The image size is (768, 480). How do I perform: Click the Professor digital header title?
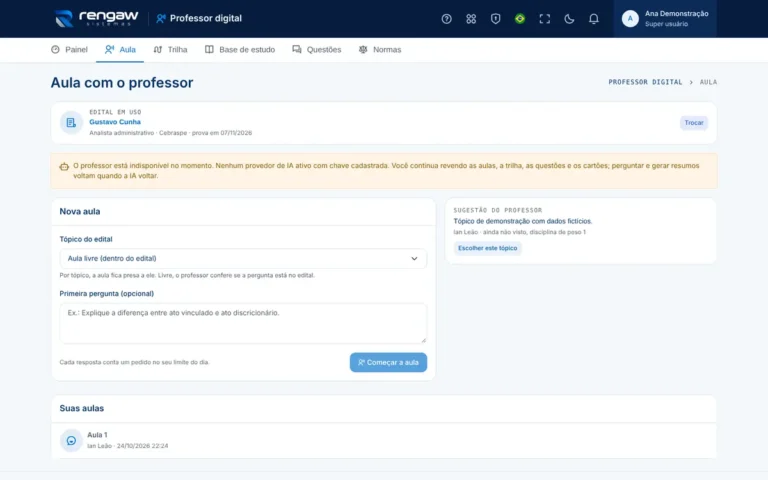206,19
